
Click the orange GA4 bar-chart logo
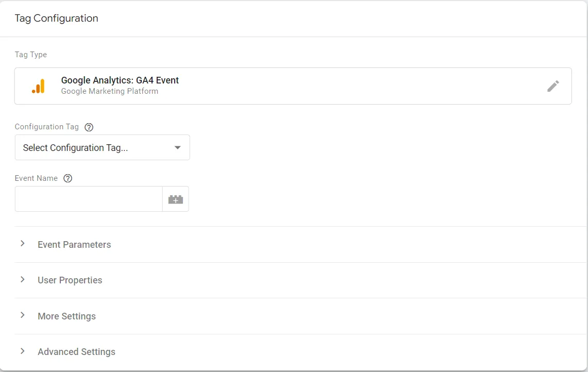pyautogui.click(x=38, y=86)
